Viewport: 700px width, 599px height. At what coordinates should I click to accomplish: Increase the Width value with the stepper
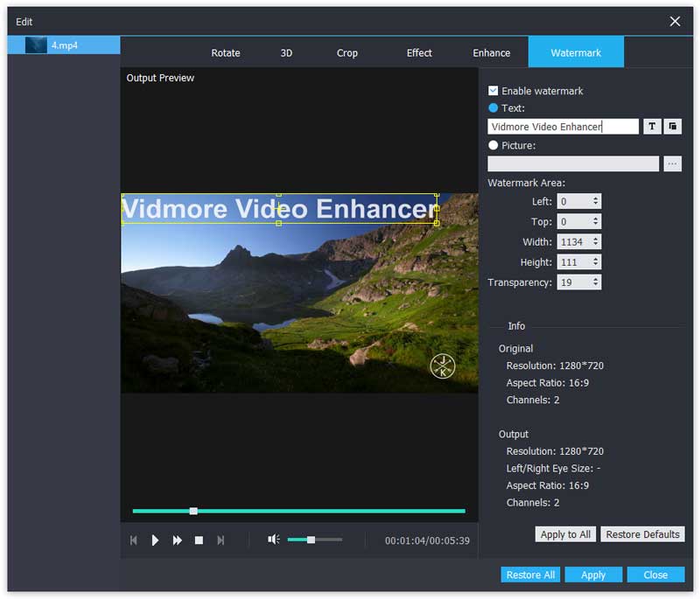click(596, 239)
